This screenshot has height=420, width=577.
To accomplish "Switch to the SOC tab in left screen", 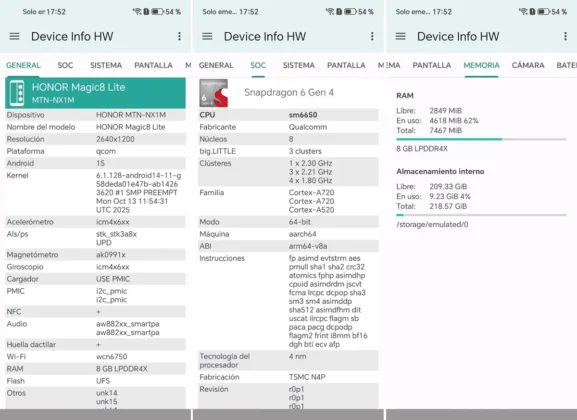I will coord(65,65).
